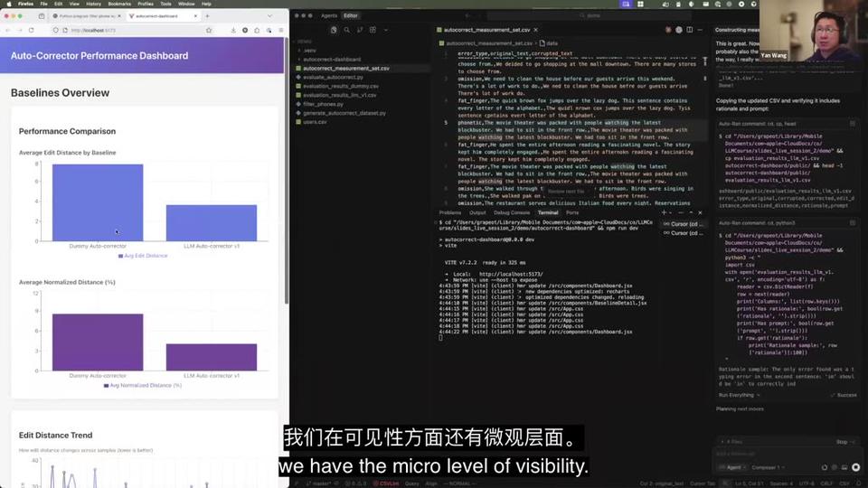Image resolution: width=868 pixels, height=488 pixels.
Task: Switch to the Ports panel tab
Action: point(572,212)
